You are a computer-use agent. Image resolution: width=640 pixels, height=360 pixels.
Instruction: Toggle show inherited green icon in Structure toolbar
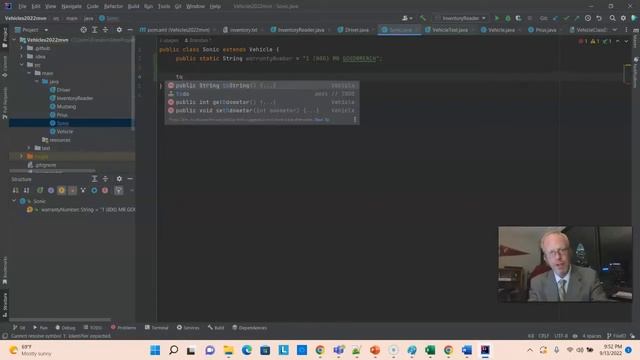point(40,190)
